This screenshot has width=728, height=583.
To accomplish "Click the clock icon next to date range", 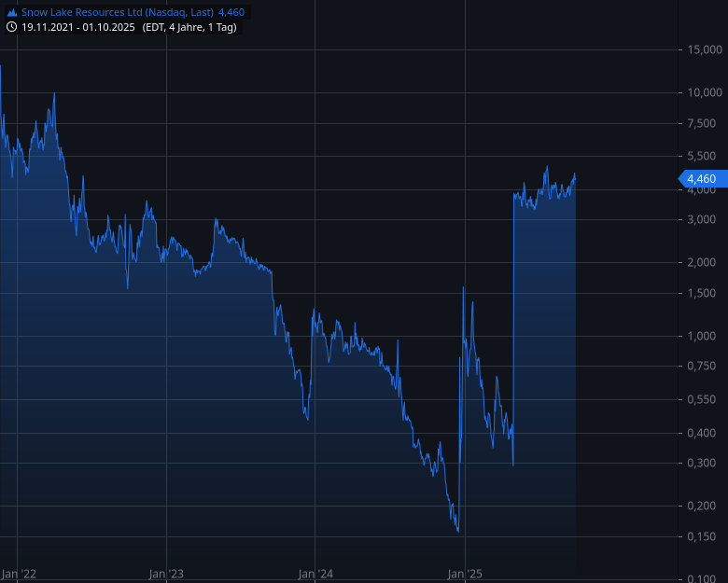I will click(11, 27).
